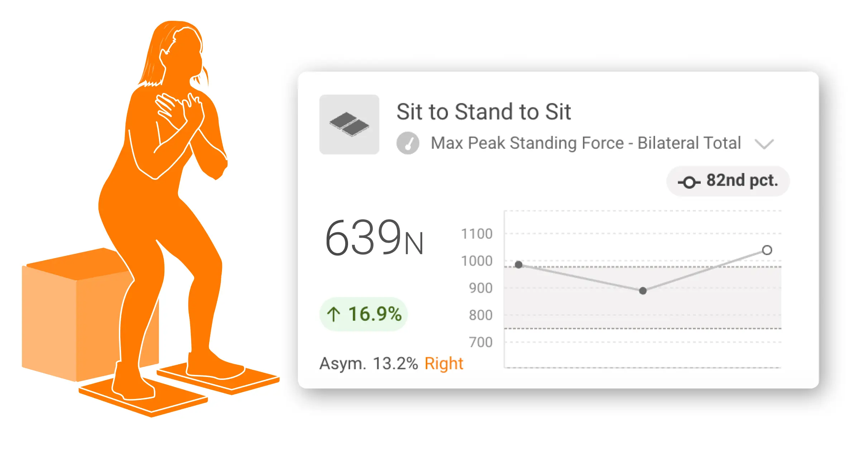Screen dimensions: 868x453
Task: Click the Asym. 13.2% text
Action: (x=368, y=363)
